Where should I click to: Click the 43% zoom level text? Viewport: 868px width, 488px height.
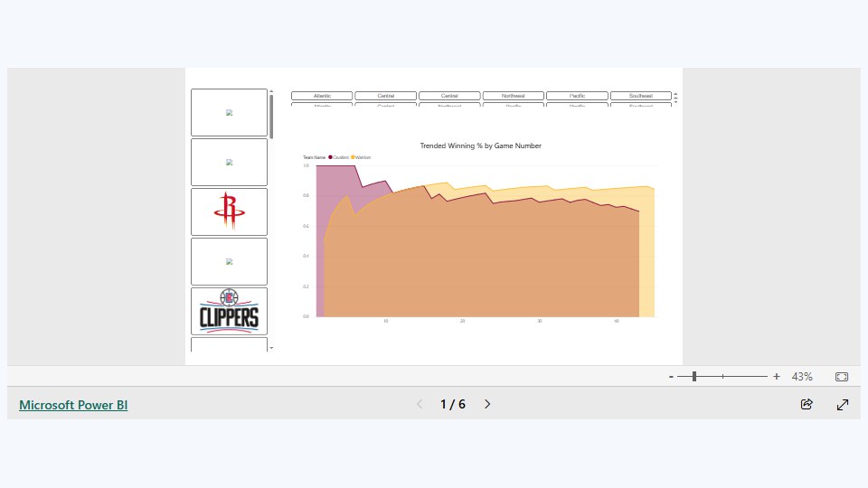click(802, 377)
